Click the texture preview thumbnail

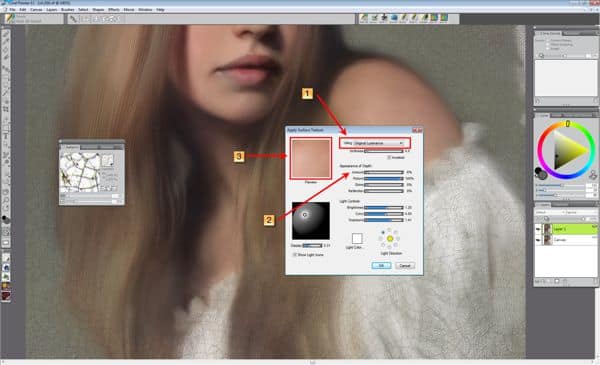[x=311, y=158]
